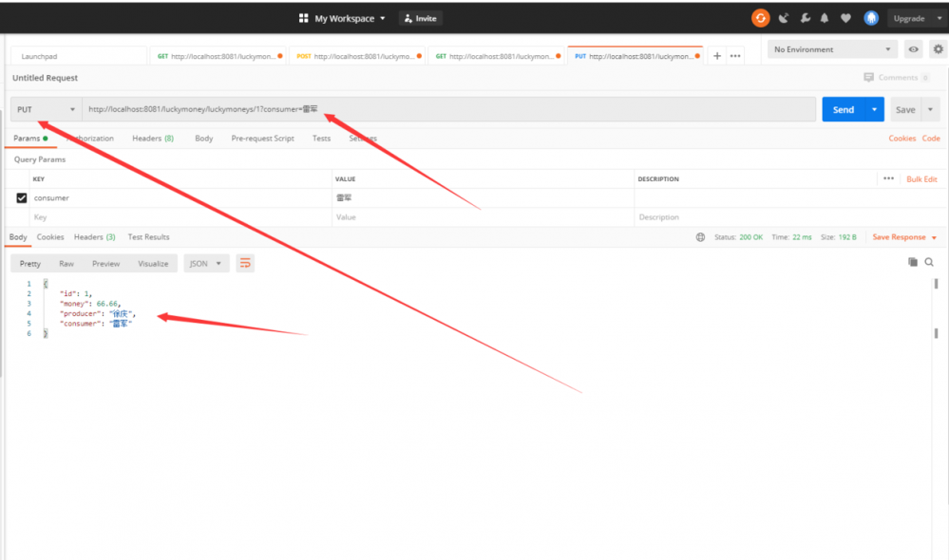Click the empty Key field
Image resolution: width=949 pixels, height=560 pixels.
pos(180,217)
